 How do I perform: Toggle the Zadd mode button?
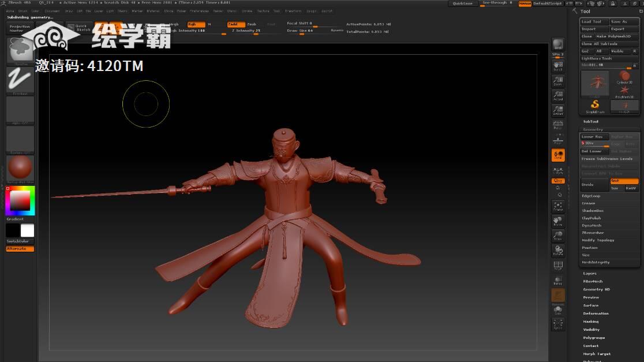235,24
